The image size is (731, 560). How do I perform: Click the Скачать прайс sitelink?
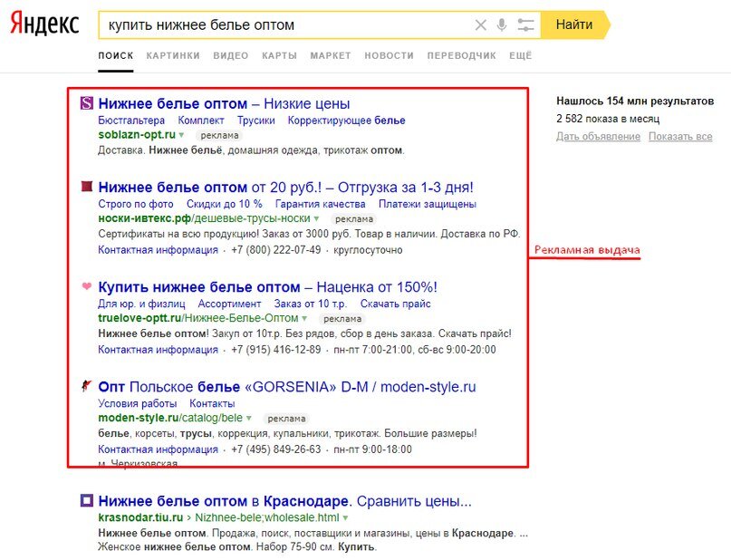pos(395,304)
